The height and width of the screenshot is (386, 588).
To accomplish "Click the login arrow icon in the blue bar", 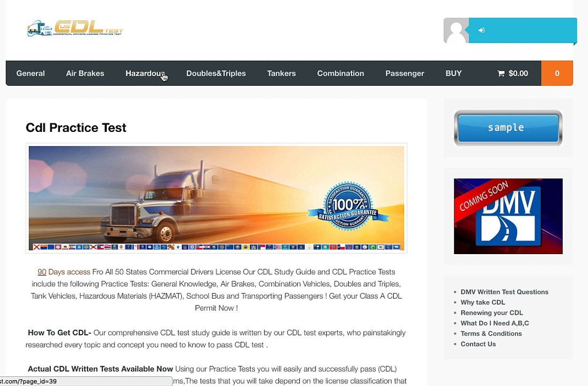I will click(481, 31).
